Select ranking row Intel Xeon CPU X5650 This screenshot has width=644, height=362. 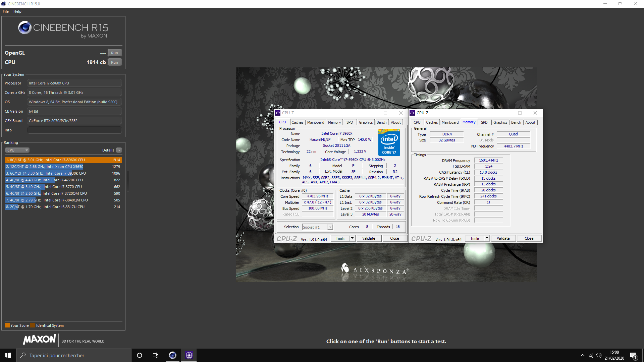tap(63, 167)
